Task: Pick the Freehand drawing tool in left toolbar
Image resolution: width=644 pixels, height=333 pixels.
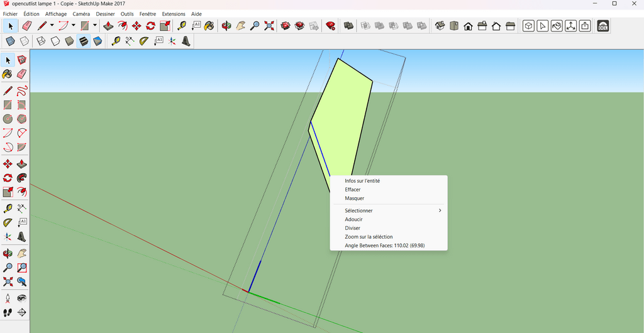Action: pos(21,91)
